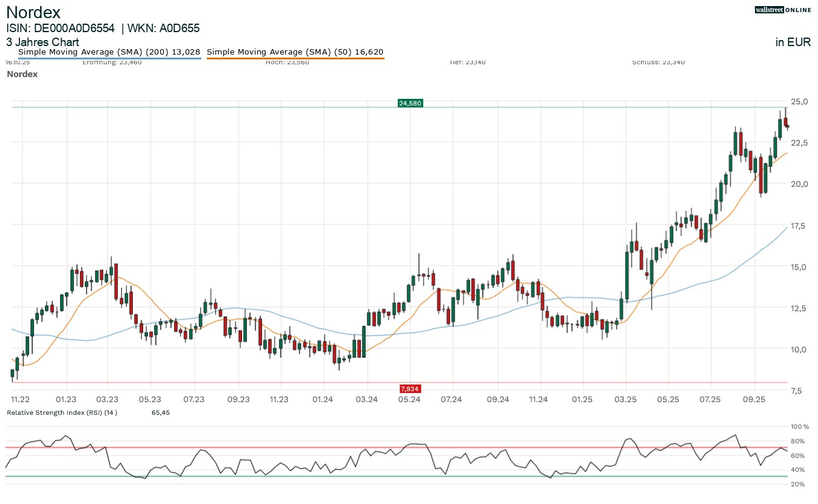
Task: Click the wallstreet ONLINE logo
Action: tap(782, 10)
